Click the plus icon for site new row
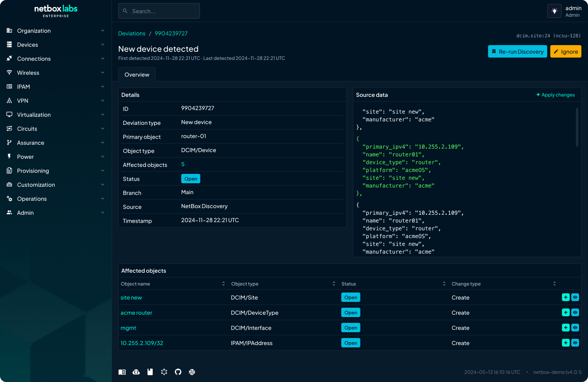 (x=566, y=297)
